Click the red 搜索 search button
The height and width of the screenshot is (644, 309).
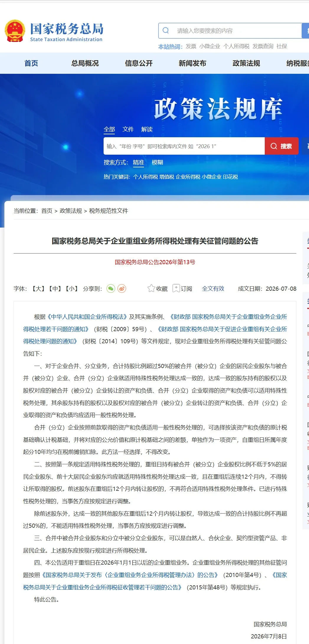tap(282, 146)
